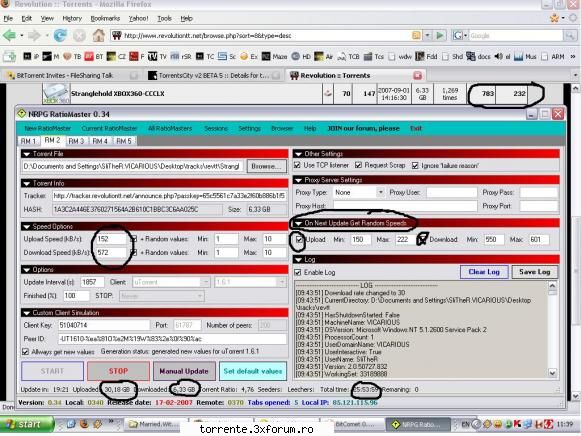Click the green go arrow beside the address bar
This screenshot has height=436, width=581.
click(440, 36)
